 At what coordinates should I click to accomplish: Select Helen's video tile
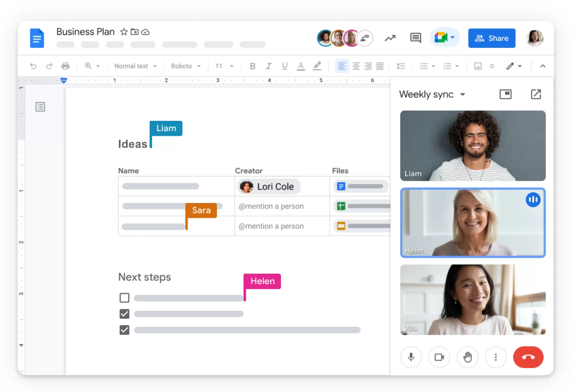click(473, 223)
